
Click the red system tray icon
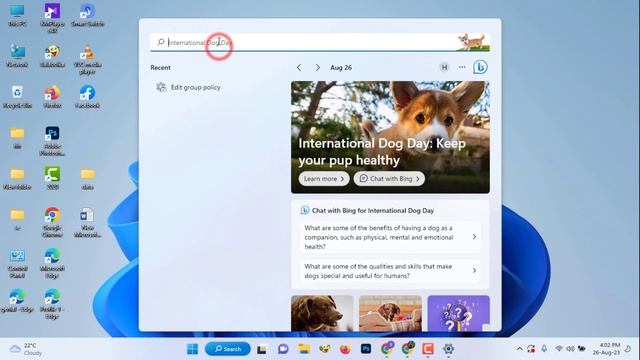[531, 349]
